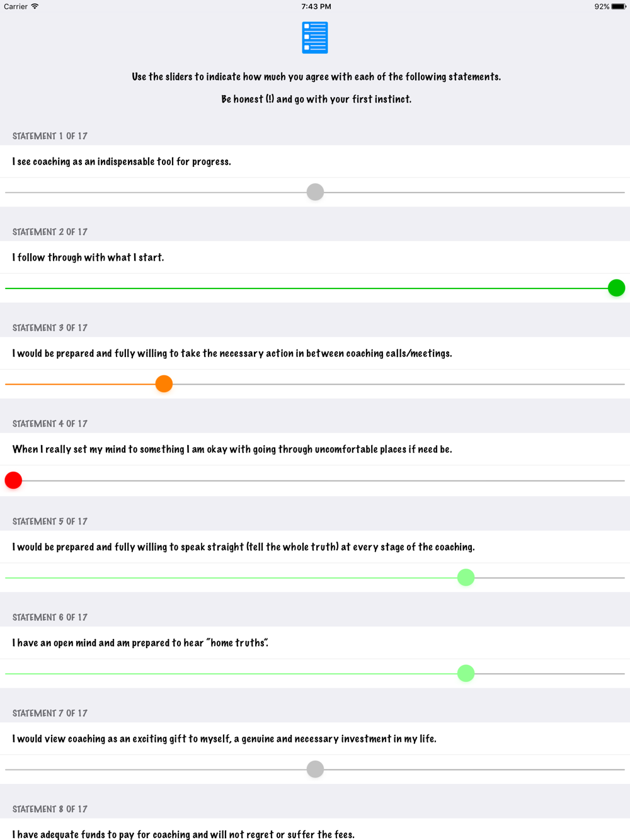The height and width of the screenshot is (840, 630).
Task: Click the gray slider knob for statement 7
Action: tap(315, 769)
